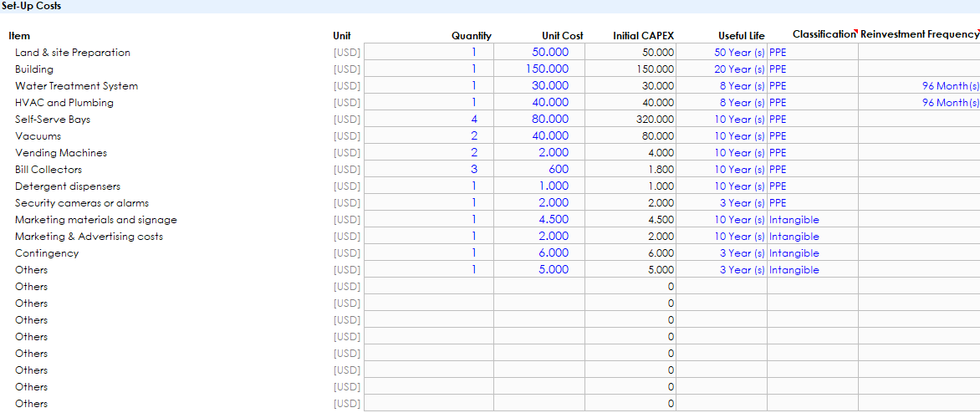Click the Unit Cost cell for Building
Screen dimensions: 980x413
pos(547,69)
